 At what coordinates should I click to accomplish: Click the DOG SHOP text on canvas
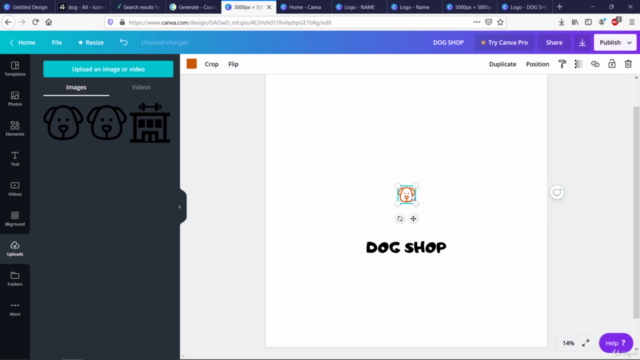pos(406,247)
